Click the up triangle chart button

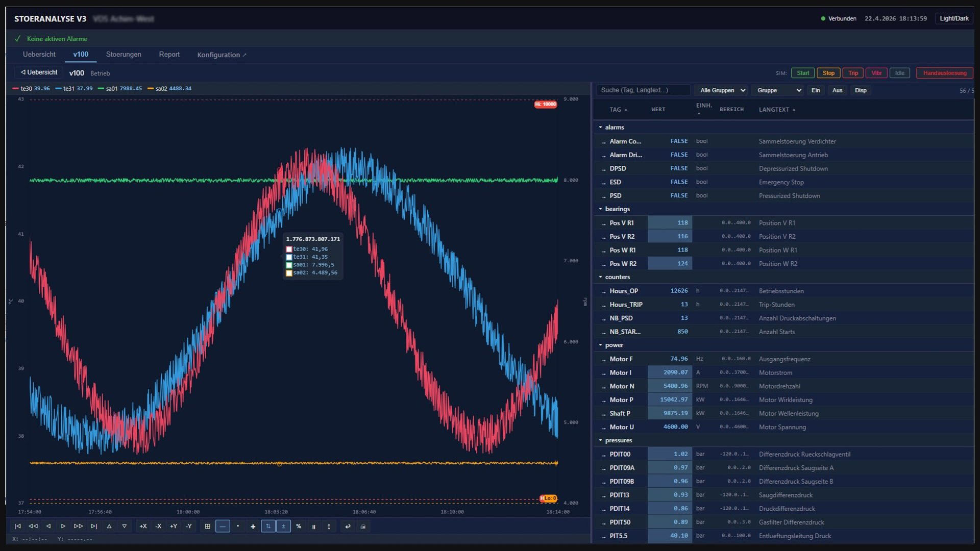[x=109, y=526]
